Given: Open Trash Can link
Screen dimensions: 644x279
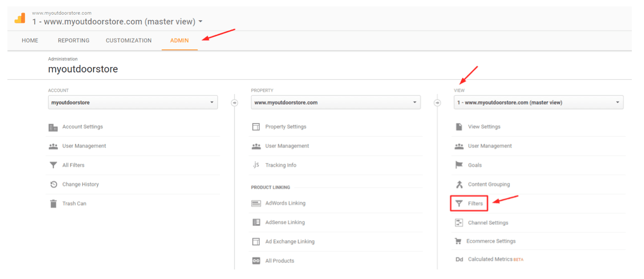Looking at the screenshot, I should 74,203.
